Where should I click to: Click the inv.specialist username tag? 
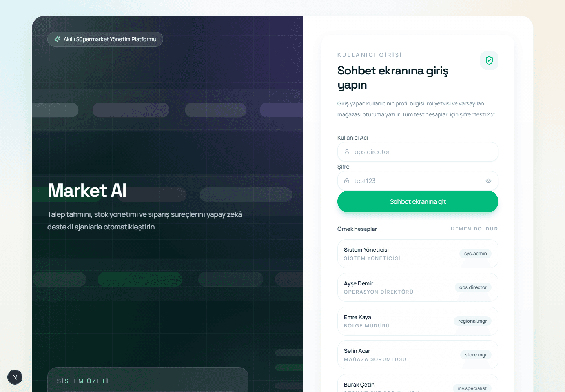(472, 388)
